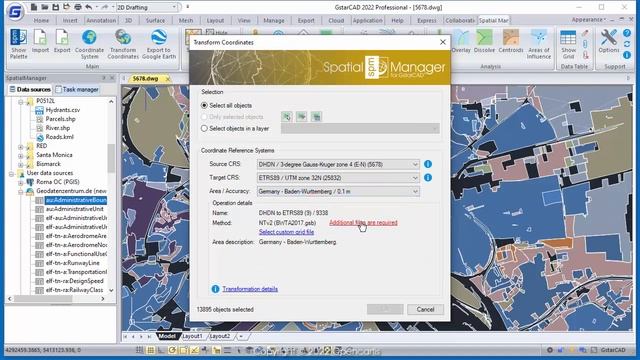The height and width of the screenshot is (360, 640).
Task: Click the New file icon in quick access toolbar
Action: (34, 7)
